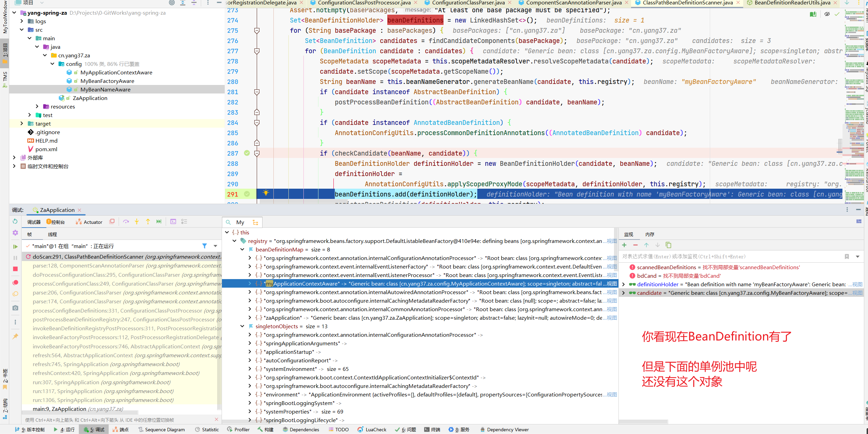
Task: Collapse the beanDefinitionMap node
Action: click(242, 249)
